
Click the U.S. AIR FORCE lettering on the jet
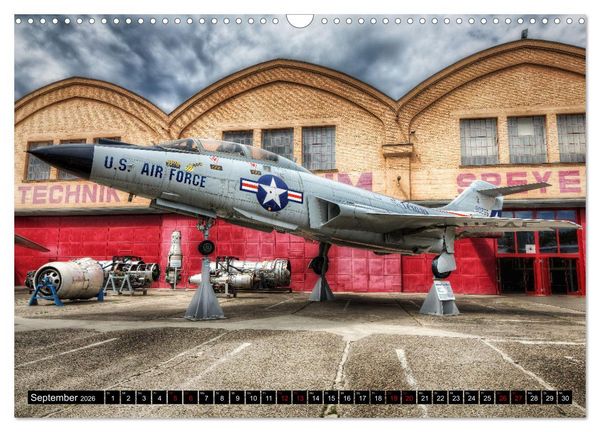click(x=155, y=172)
